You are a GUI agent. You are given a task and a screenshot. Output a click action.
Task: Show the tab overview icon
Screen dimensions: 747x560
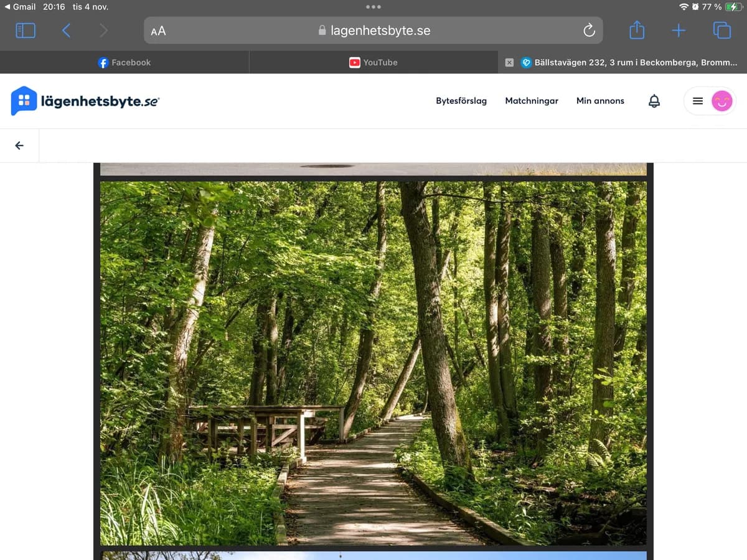coord(721,30)
